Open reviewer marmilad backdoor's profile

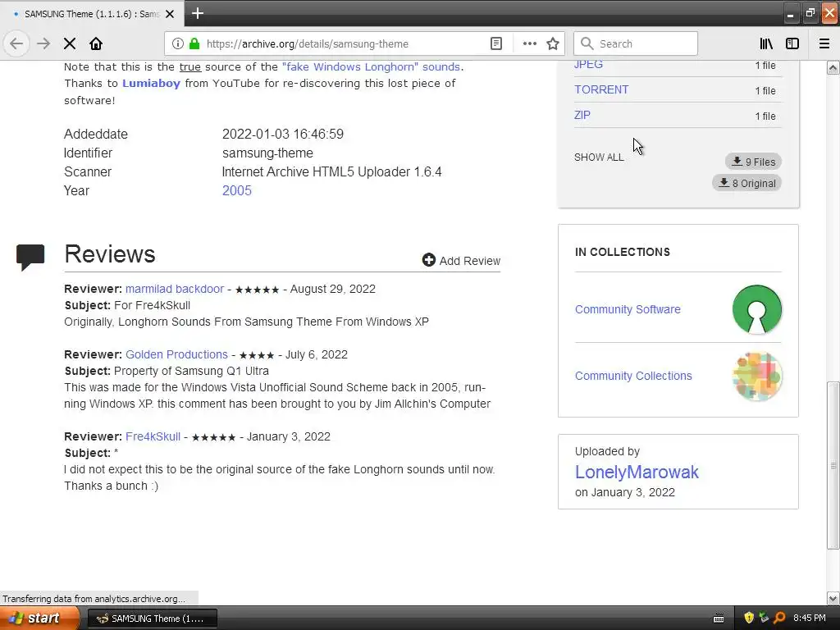click(x=175, y=289)
